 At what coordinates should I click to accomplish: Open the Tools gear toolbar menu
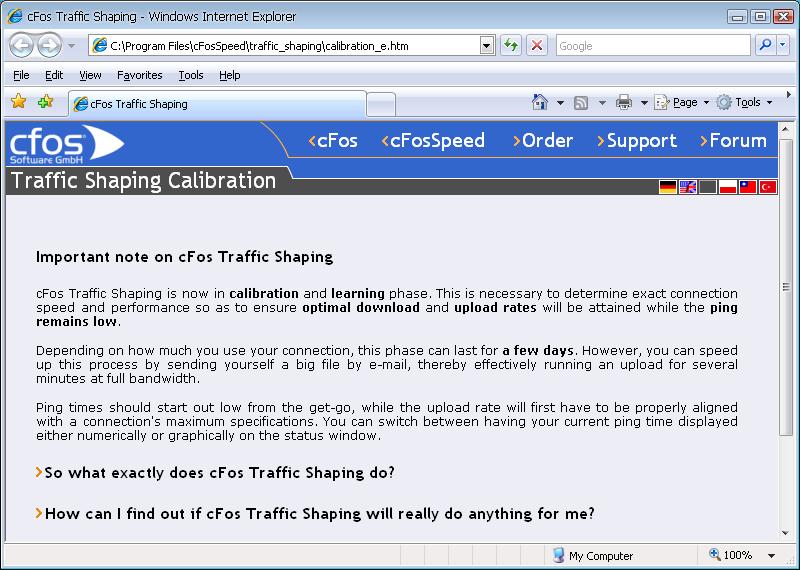744,103
